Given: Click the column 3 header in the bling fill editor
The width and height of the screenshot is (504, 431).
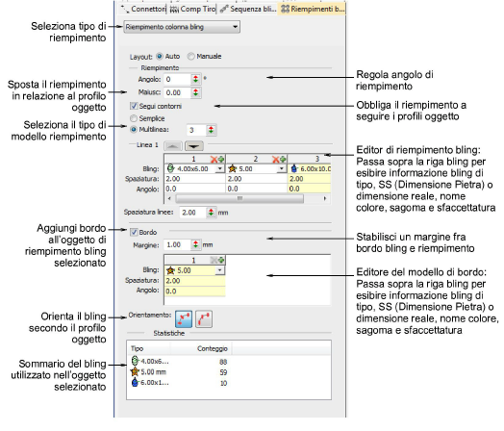Looking at the screenshot, I should [x=310, y=159].
